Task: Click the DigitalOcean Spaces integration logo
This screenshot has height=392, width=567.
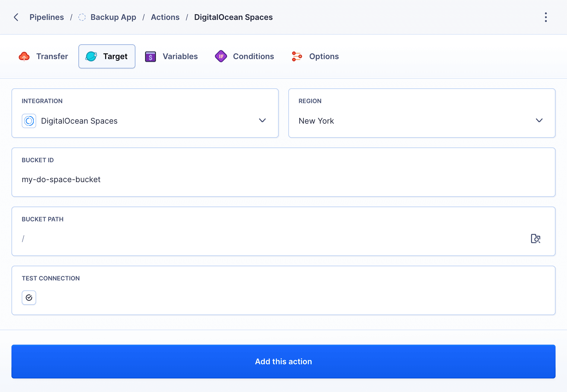Action: [29, 121]
